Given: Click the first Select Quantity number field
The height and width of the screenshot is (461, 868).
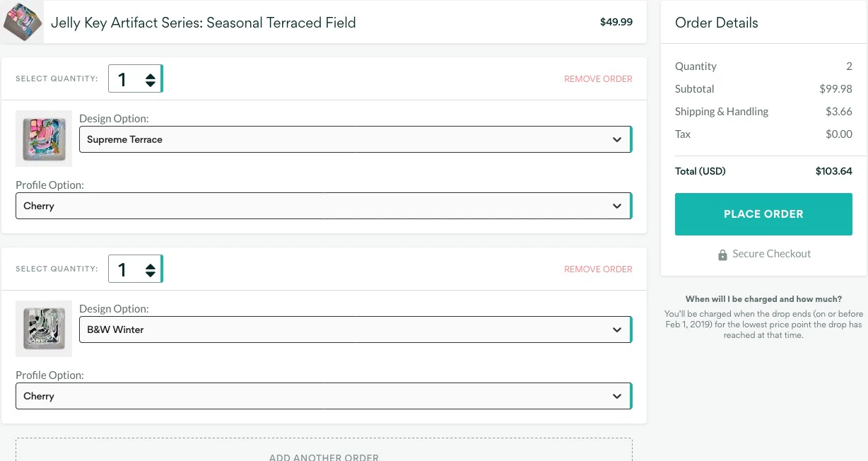Looking at the screenshot, I should 124,79.
